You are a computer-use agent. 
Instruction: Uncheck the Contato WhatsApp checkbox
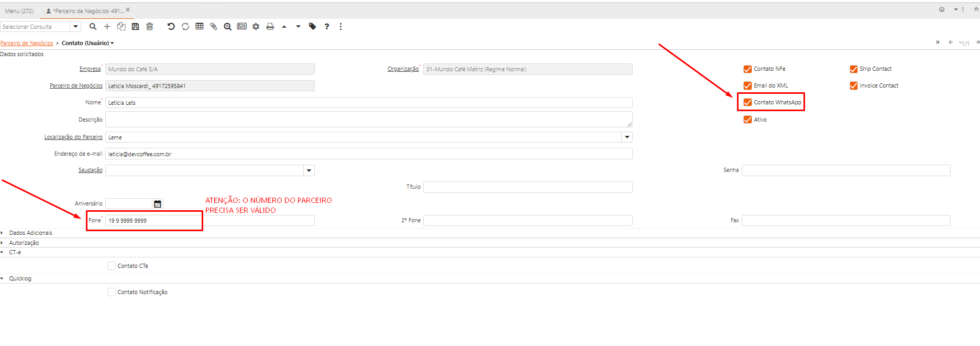tap(747, 102)
